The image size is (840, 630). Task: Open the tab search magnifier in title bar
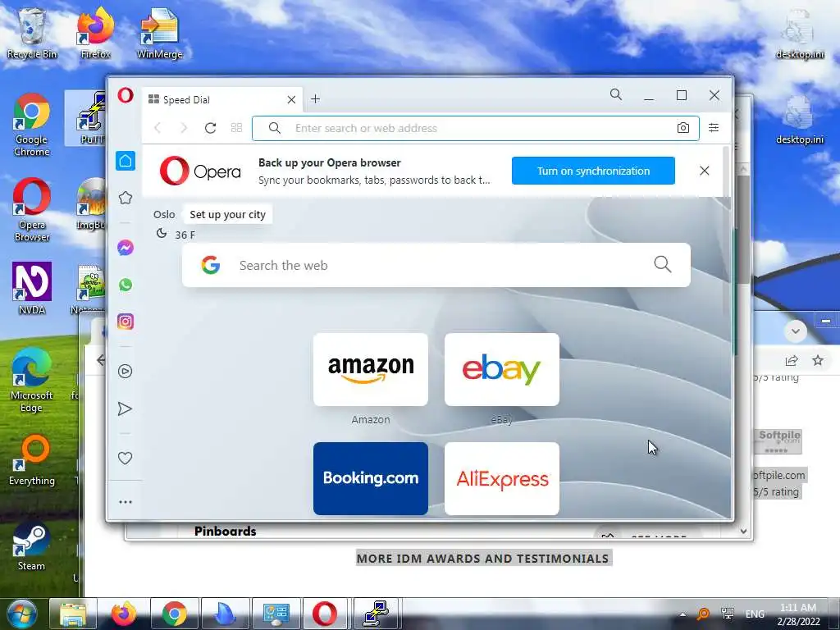click(616, 95)
